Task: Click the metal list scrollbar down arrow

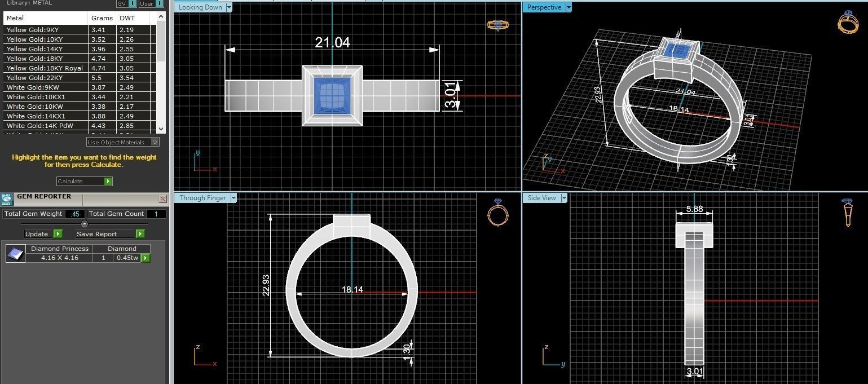Action: pos(161,129)
